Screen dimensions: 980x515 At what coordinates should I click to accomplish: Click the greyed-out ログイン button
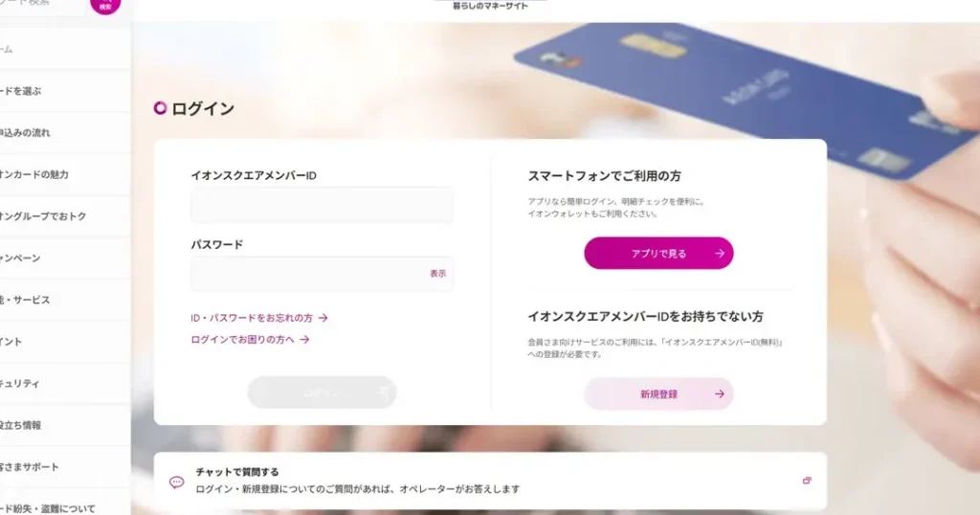click(x=322, y=392)
